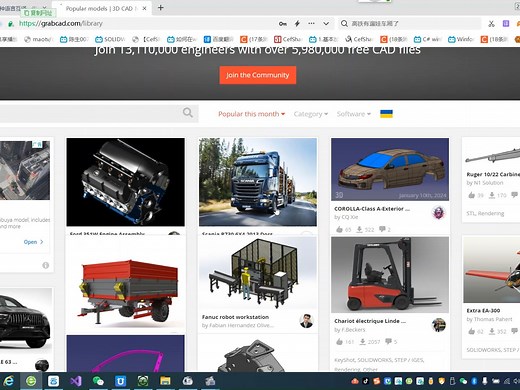Click the like icon on Ruger 10/22 card
The width and height of the screenshot is (520, 390).
(471, 195)
